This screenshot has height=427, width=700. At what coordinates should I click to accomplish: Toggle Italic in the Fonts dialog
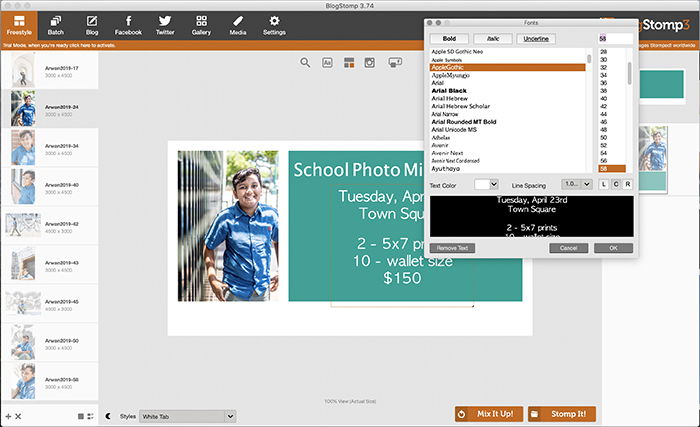click(x=493, y=39)
